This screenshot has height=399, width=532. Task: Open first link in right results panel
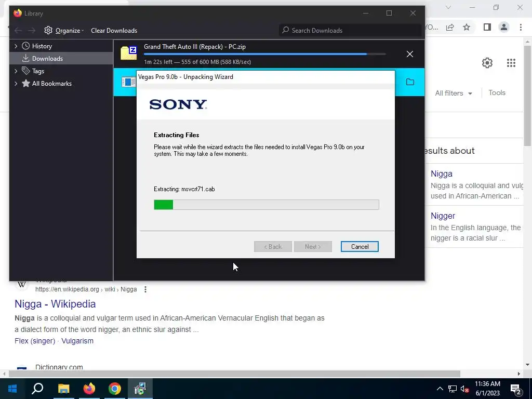442,174
